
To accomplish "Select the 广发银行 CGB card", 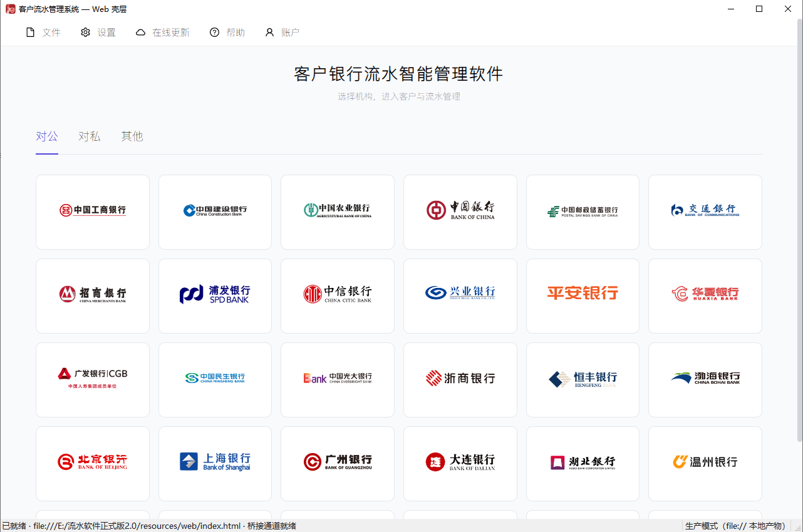I will coord(93,380).
